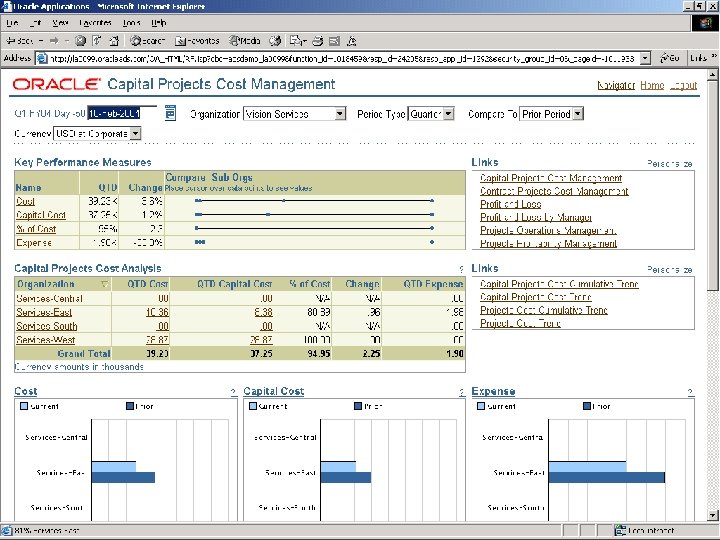Viewport: 720px width, 540px height.
Task: Open the Tools menu
Action: 131,23
